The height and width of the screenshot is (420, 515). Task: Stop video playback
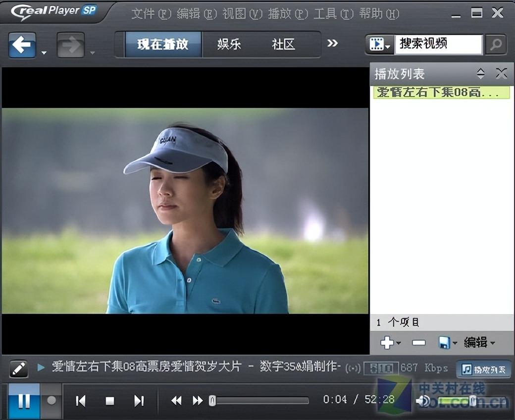pos(110,401)
